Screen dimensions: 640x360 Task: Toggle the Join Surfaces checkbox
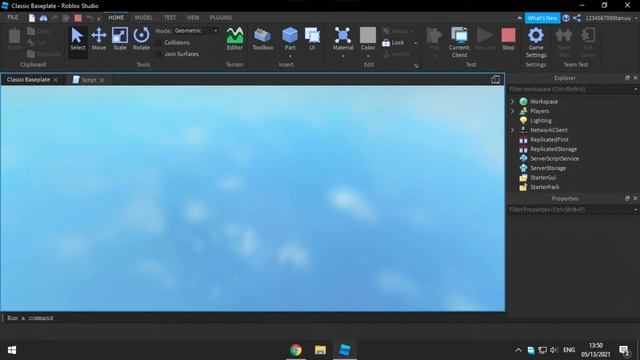pos(159,54)
